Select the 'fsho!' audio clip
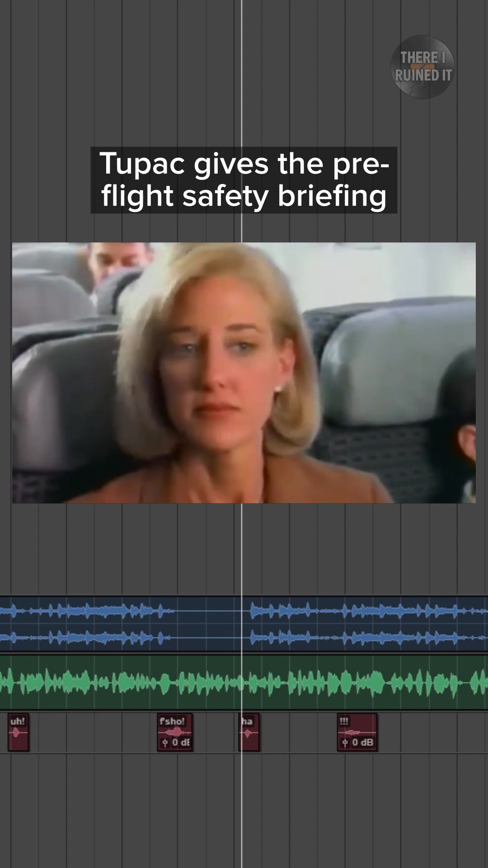 pos(175,732)
